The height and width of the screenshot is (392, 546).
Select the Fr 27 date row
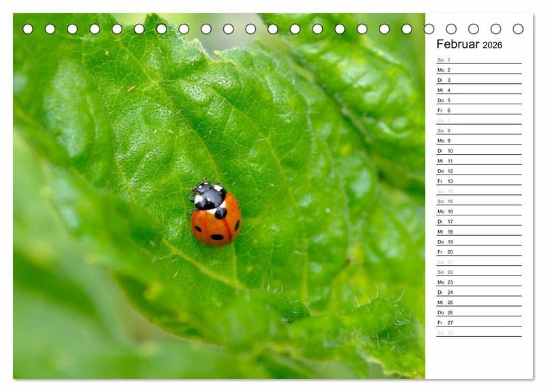pos(479,322)
